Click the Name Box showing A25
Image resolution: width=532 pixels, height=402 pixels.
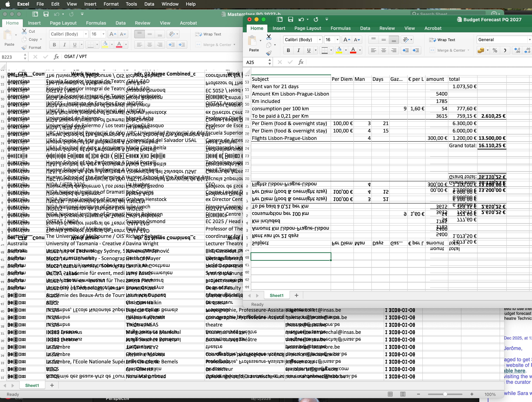[254, 62]
